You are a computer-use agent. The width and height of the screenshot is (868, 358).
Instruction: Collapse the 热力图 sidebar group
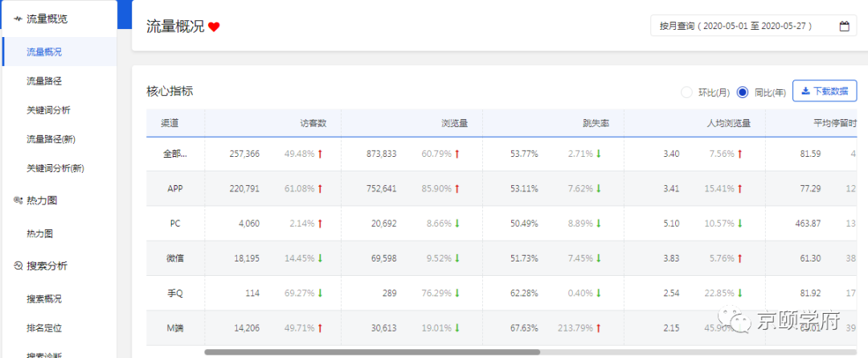coord(42,200)
